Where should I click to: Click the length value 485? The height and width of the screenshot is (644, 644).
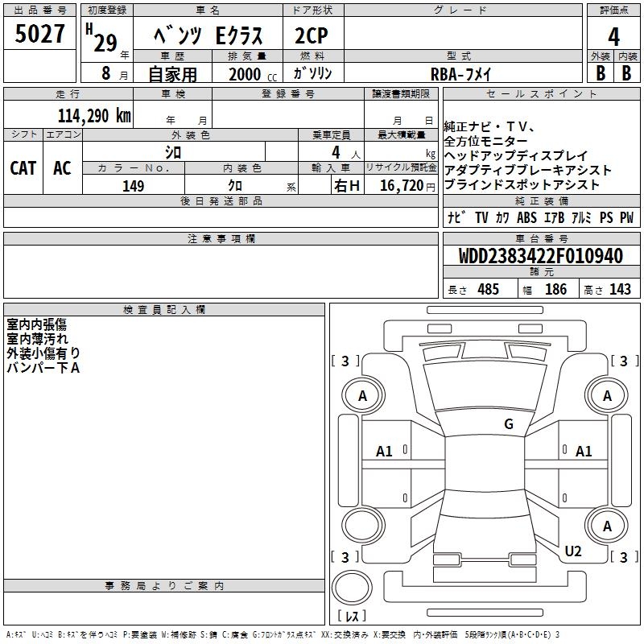click(x=486, y=290)
